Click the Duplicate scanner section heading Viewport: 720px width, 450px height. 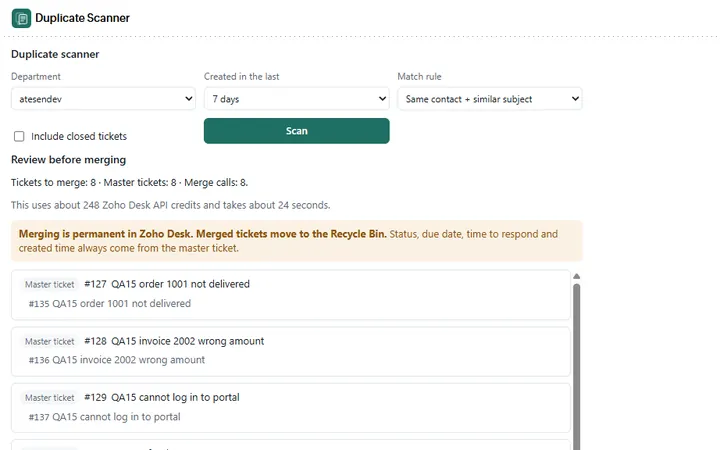(x=55, y=54)
